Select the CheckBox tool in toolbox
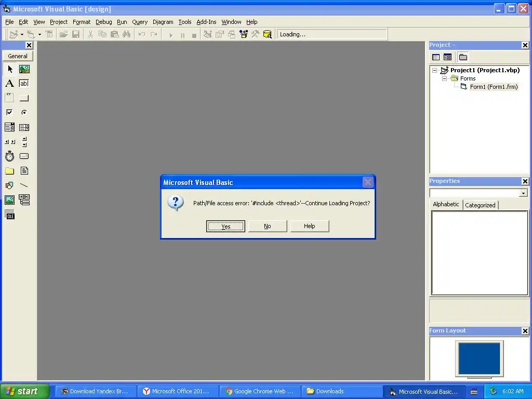The width and height of the screenshot is (532, 399). pos(10,112)
